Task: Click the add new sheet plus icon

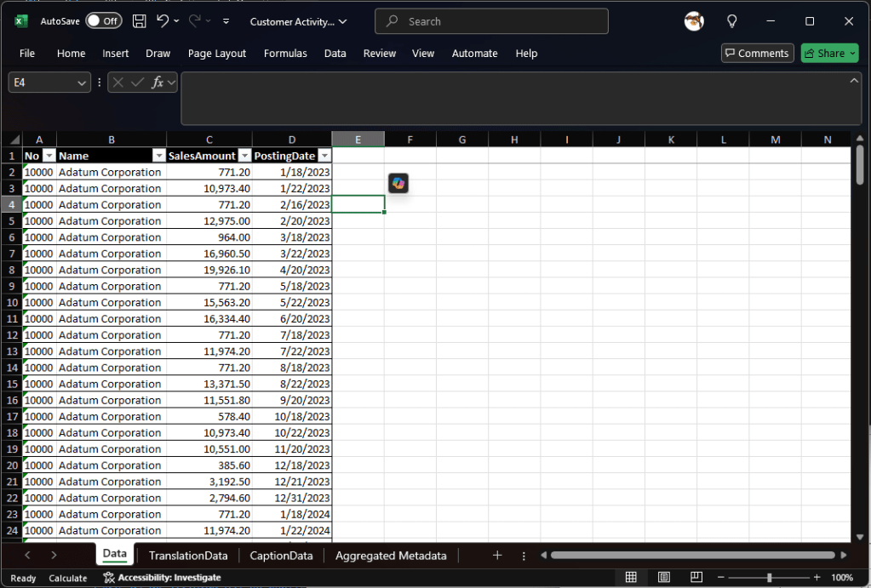Action: click(x=497, y=555)
